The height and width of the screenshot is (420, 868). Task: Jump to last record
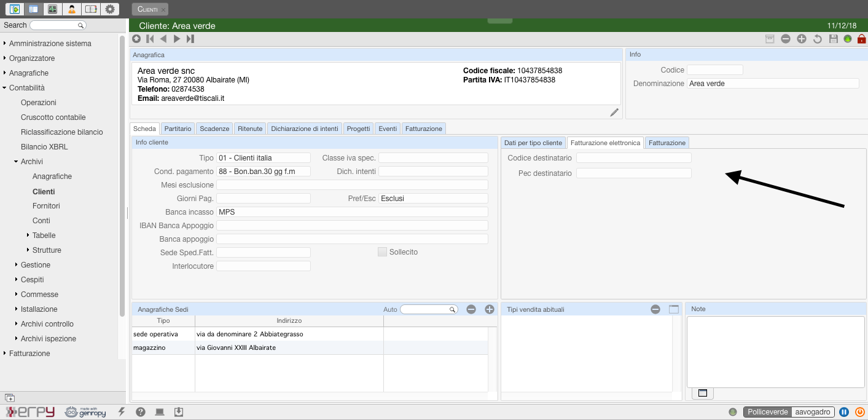coord(190,39)
